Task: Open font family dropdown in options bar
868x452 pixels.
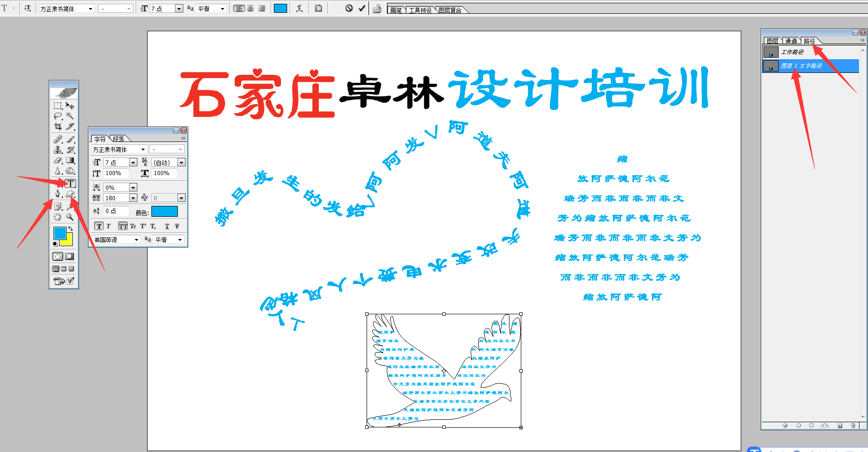Action: 91,9
